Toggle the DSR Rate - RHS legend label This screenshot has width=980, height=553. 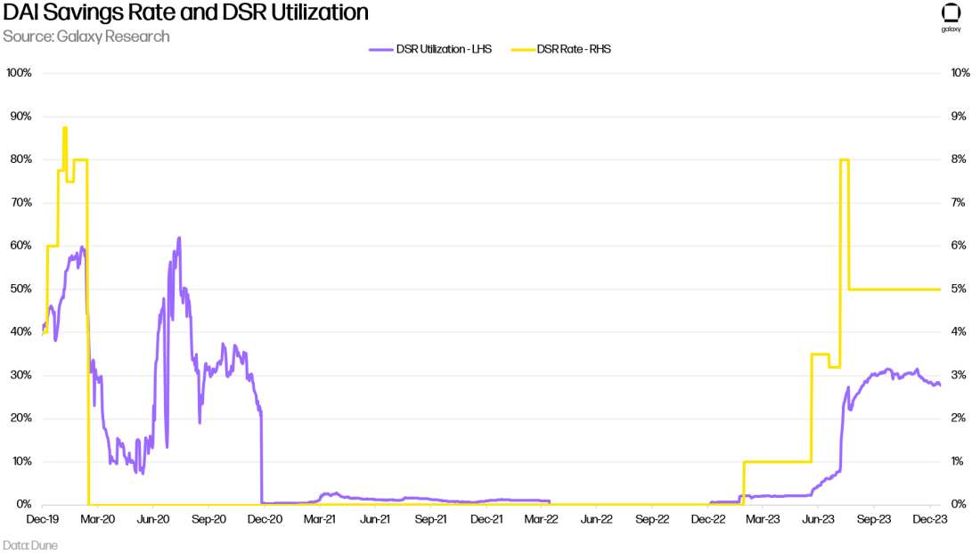click(x=573, y=50)
